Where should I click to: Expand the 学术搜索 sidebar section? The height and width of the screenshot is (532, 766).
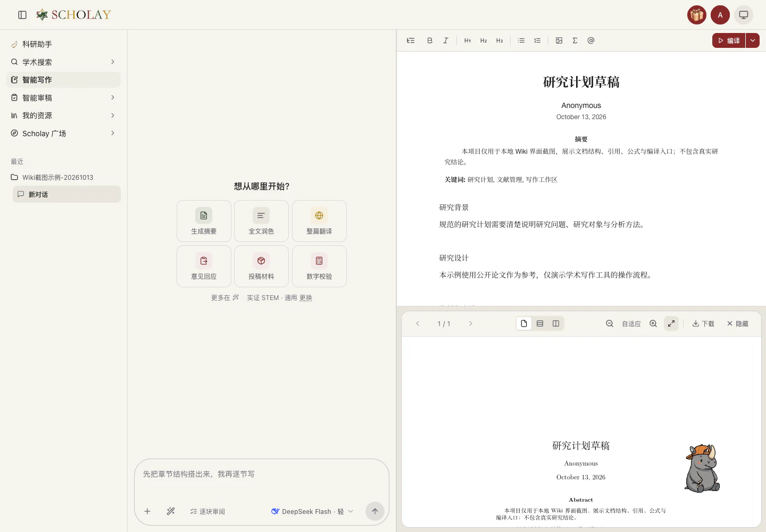[x=63, y=62]
